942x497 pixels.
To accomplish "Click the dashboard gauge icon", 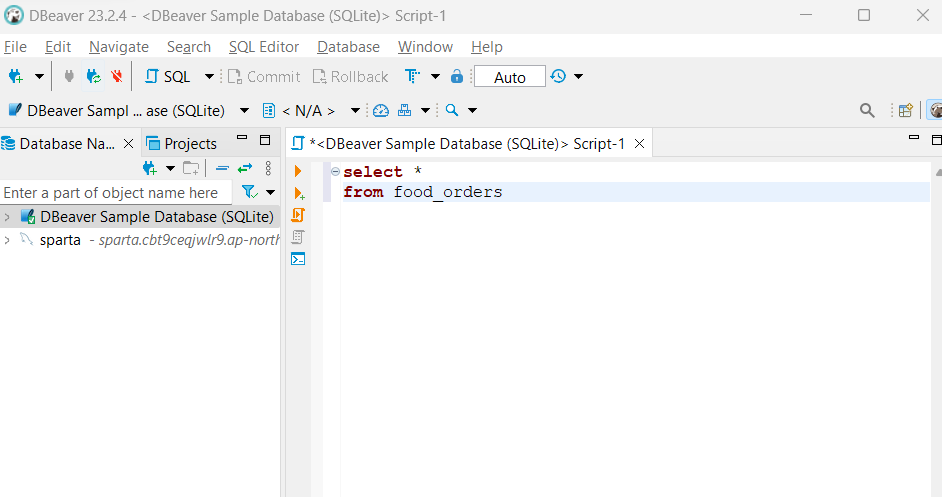I will tap(381, 111).
